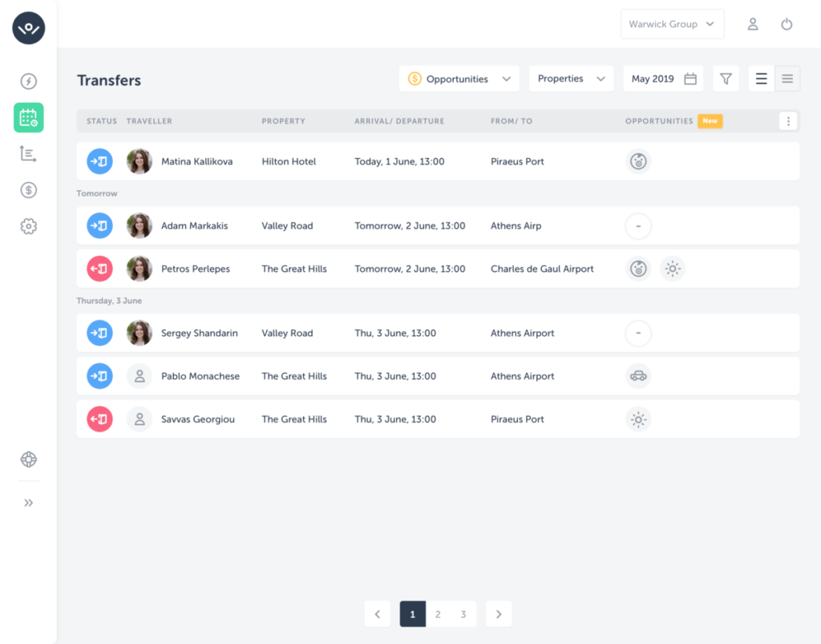This screenshot has height=644, width=821.
Task: Open the settings gear in the sidebar
Action: coord(29,226)
